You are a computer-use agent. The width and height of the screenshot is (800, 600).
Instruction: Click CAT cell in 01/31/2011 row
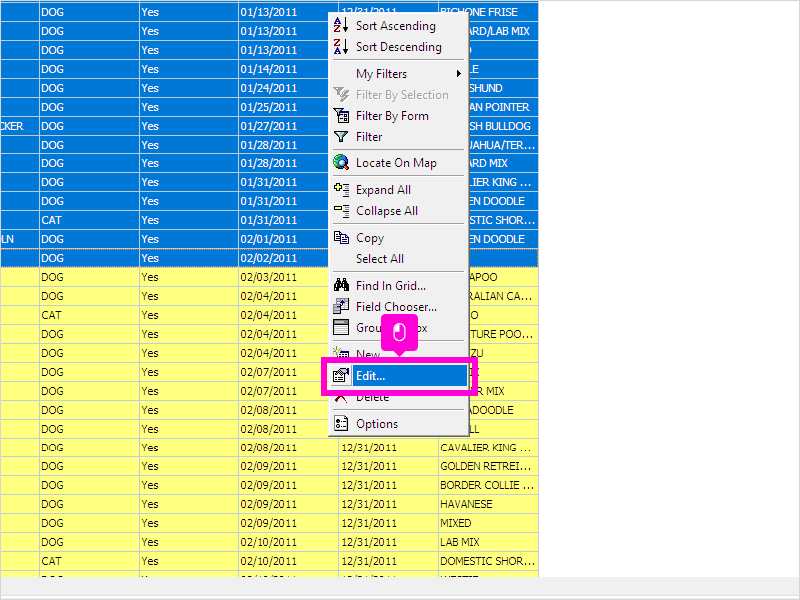(89, 220)
